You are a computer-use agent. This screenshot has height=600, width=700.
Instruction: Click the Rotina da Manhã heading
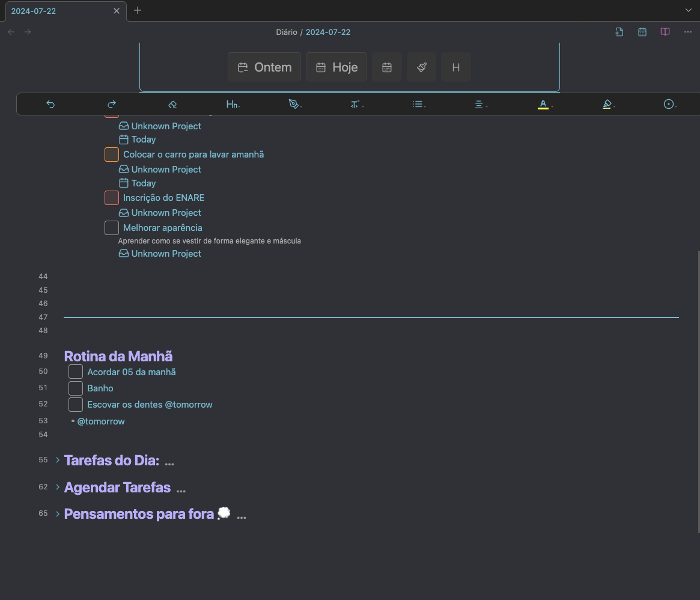tap(118, 356)
